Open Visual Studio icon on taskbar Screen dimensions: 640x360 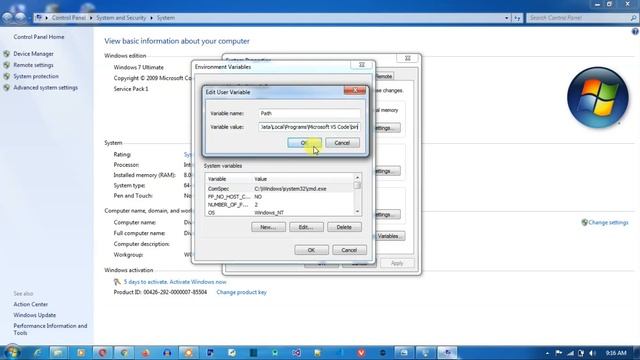(297, 353)
